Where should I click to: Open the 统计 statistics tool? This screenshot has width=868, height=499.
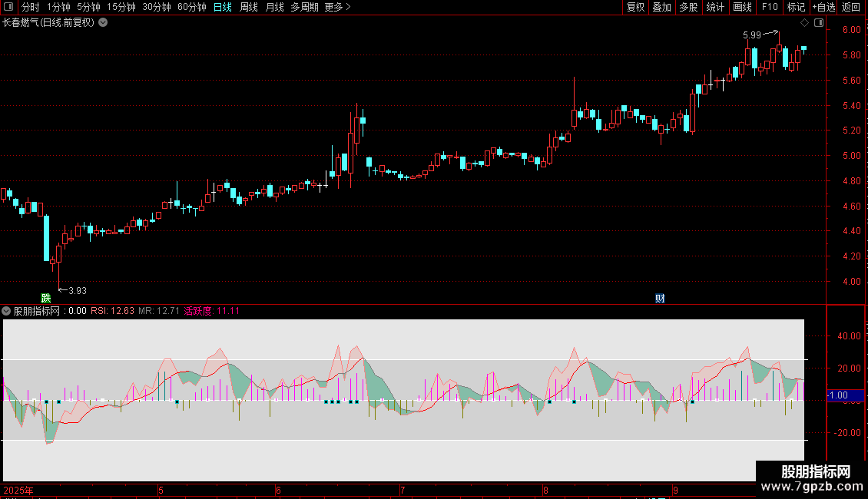tap(715, 7)
